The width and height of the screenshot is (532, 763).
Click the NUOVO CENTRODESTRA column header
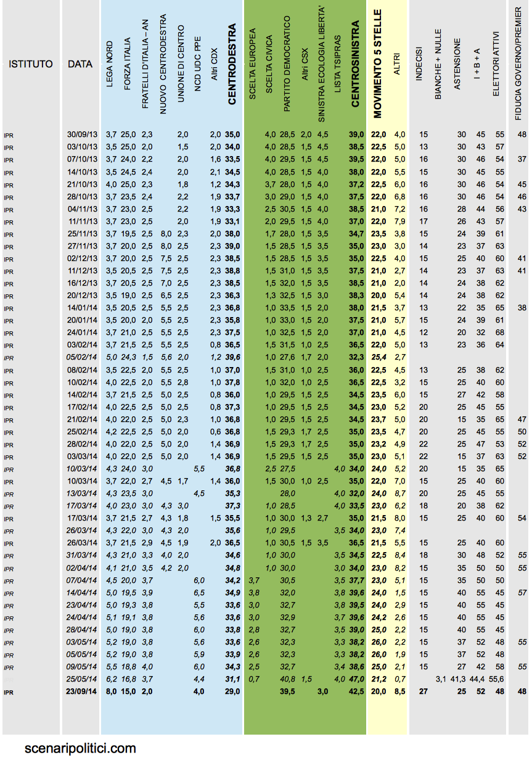(163, 64)
